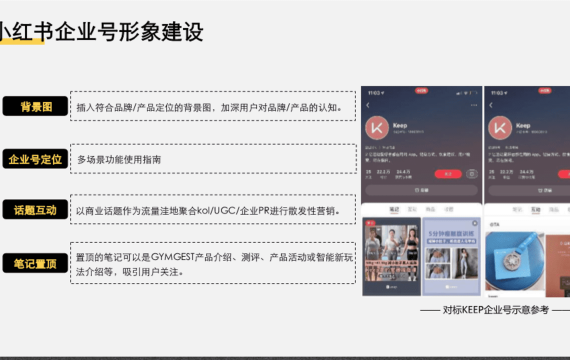The height and width of the screenshot is (360, 570).
Task: Click the 多场景功能使用指南 text box
Action: (213, 159)
